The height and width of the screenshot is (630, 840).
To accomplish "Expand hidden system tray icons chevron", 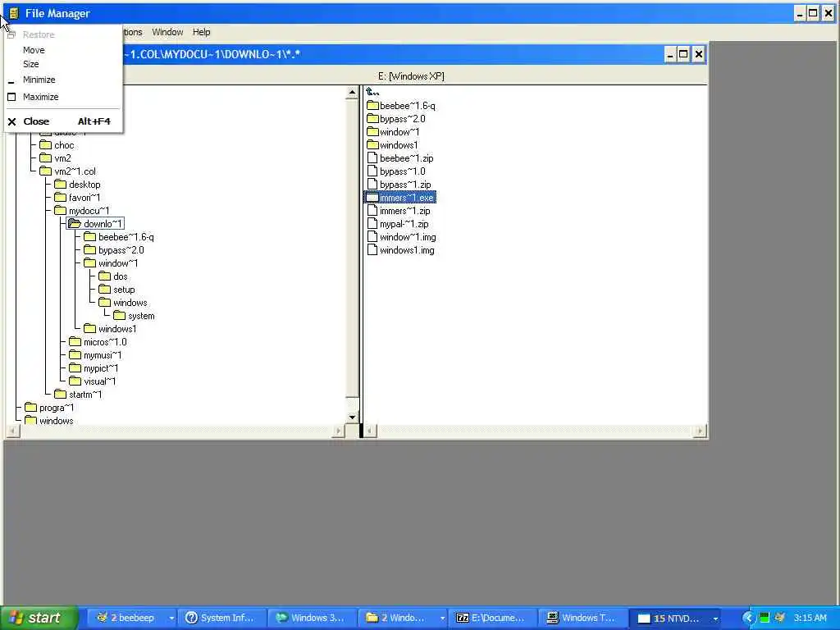I will [x=748, y=619].
